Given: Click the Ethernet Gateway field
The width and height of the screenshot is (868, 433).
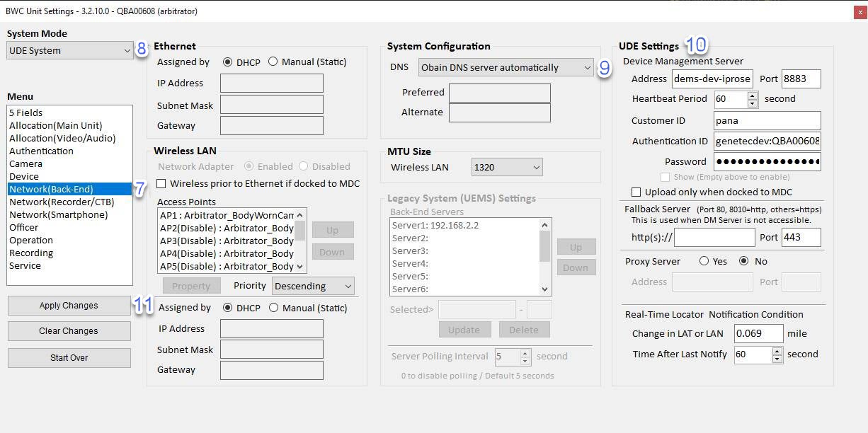Looking at the screenshot, I should point(272,125).
